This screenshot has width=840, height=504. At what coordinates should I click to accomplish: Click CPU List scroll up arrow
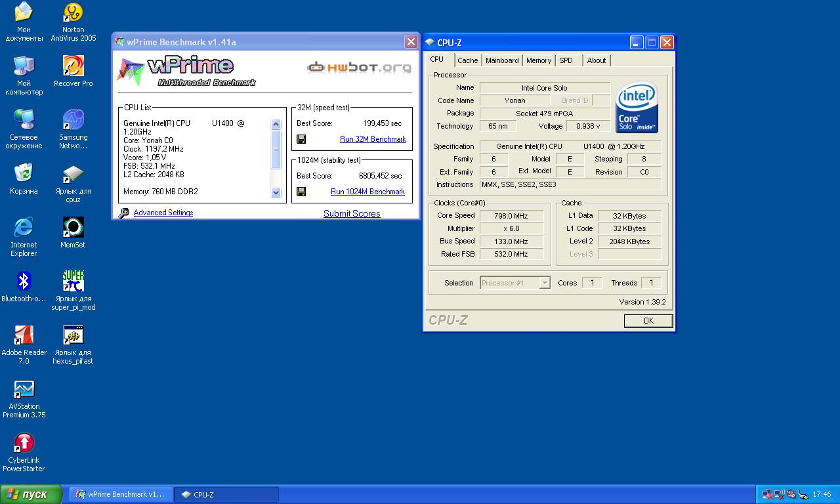tap(276, 125)
